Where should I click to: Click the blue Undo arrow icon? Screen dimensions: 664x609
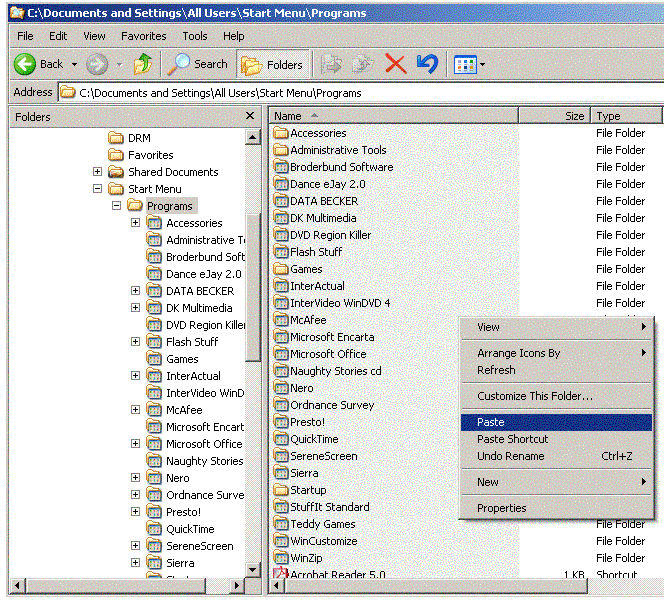tap(427, 64)
